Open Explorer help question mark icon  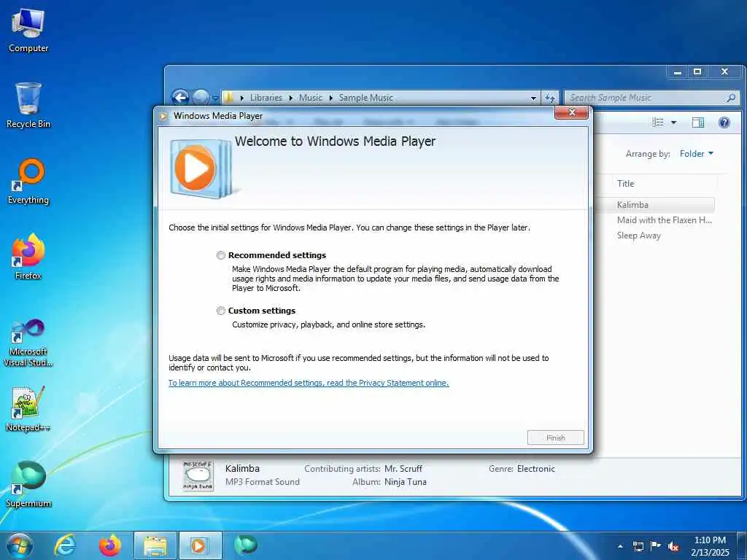(724, 122)
